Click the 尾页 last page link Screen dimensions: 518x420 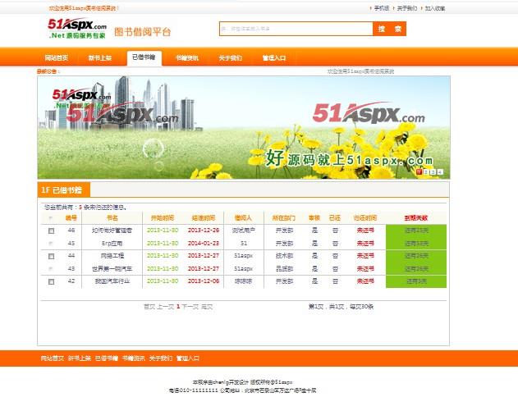[207, 307]
